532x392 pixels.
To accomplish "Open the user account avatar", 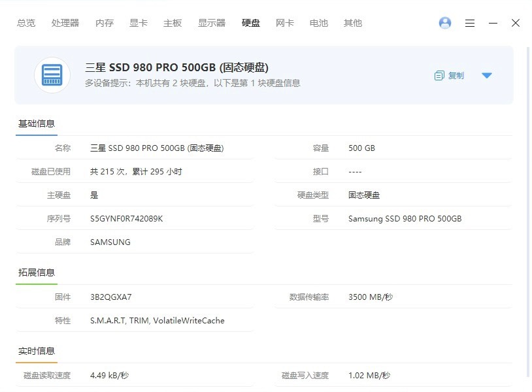I will click(445, 23).
